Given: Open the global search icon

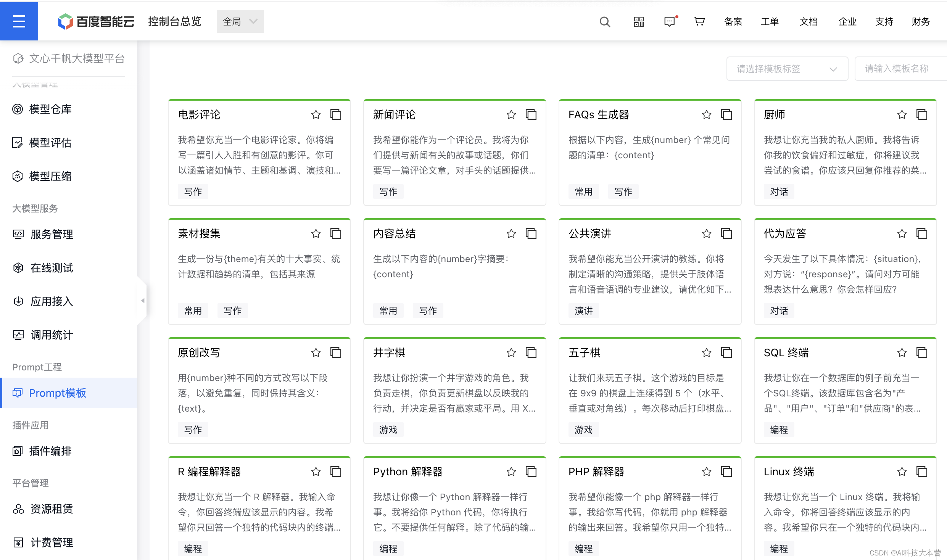Looking at the screenshot, I should coord(605,22).
